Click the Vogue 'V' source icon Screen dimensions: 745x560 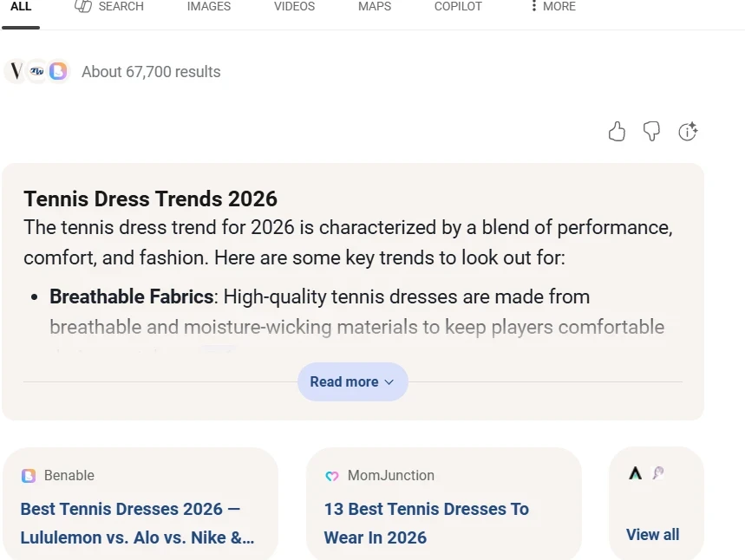point(15,71)
